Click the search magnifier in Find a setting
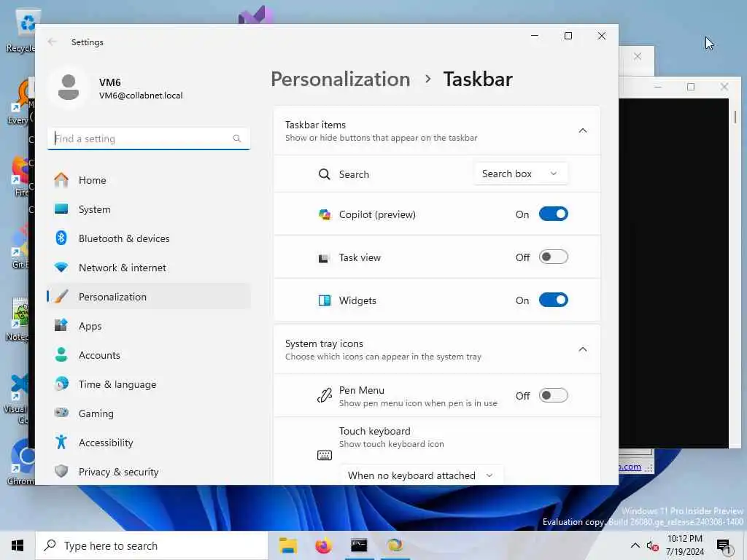The image size is (747, 560). (237, 139)
